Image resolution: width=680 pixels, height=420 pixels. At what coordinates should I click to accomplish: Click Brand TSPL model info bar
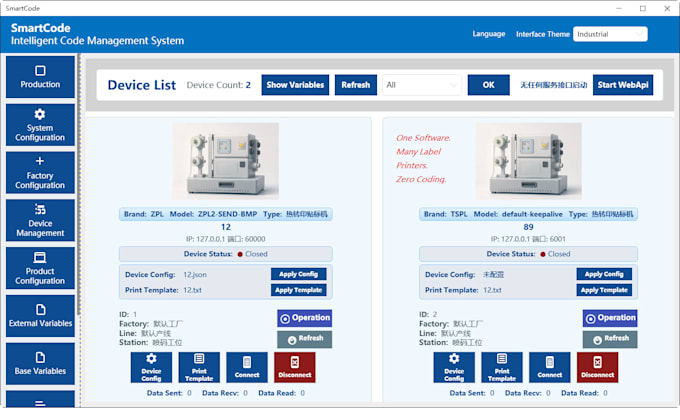(x=528, y=214)
